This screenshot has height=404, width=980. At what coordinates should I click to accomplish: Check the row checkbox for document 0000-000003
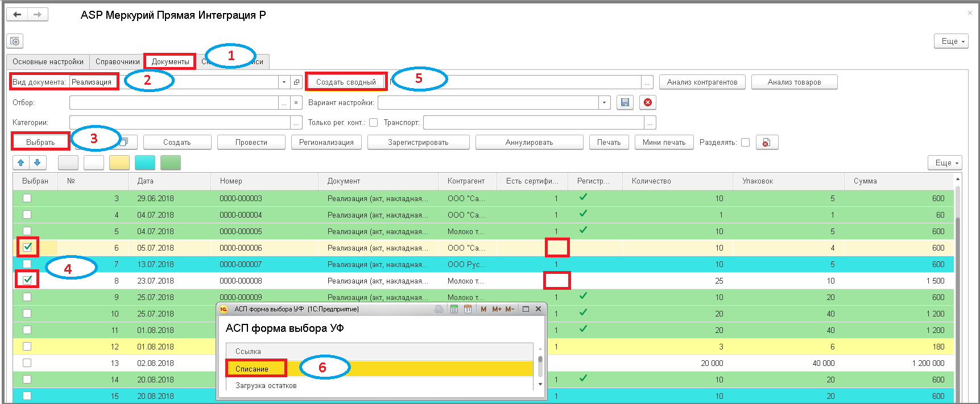27,198
